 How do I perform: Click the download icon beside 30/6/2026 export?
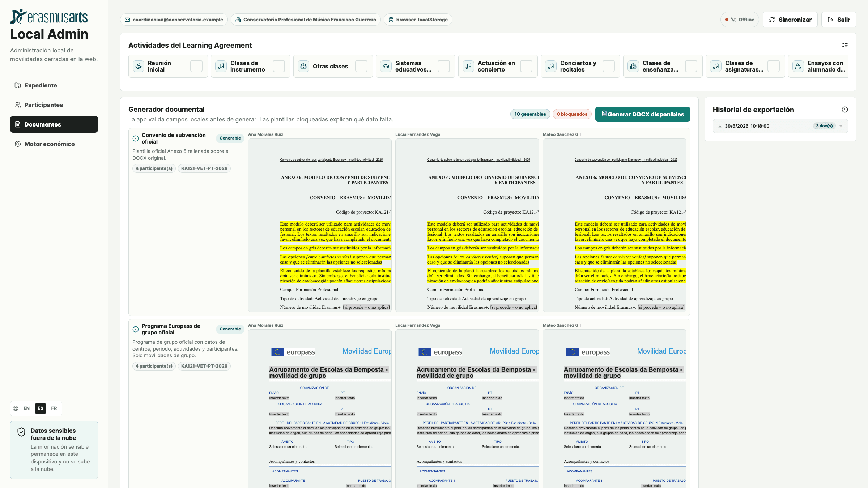pyautogui.click(x=720, y=126)
